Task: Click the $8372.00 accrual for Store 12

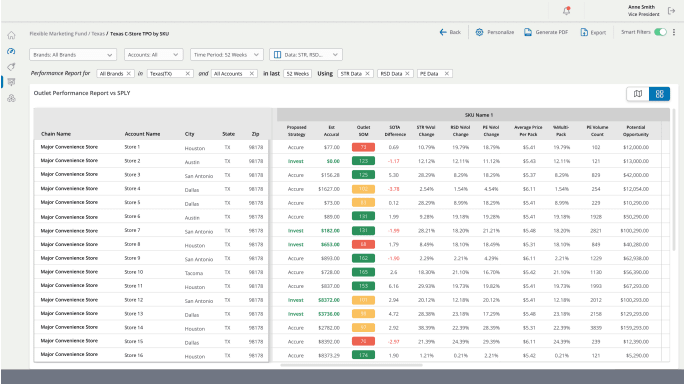Action: pos(329,300)
